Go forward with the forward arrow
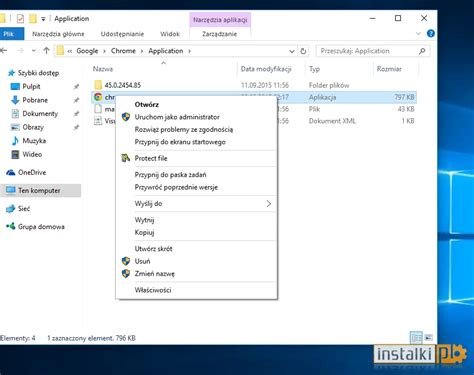 [21, 51]
